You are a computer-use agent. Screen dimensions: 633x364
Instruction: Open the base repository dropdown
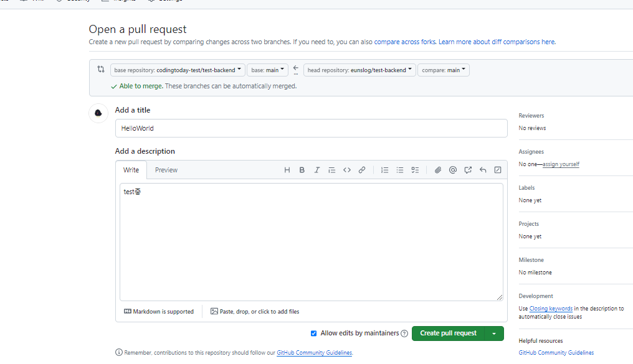(178, 70)
